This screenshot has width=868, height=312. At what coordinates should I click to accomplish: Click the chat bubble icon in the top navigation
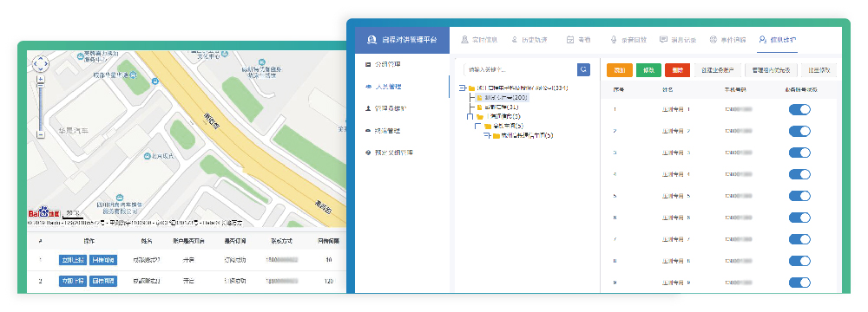(663, 40)
